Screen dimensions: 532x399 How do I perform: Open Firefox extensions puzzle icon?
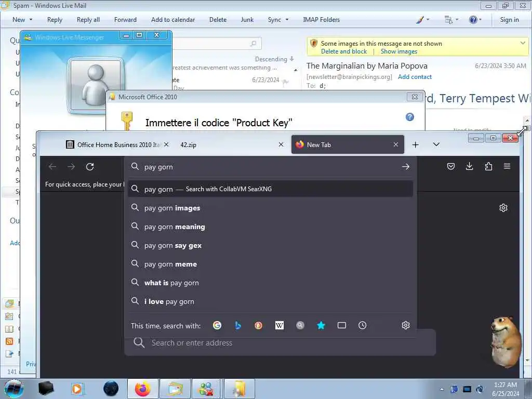488,166
